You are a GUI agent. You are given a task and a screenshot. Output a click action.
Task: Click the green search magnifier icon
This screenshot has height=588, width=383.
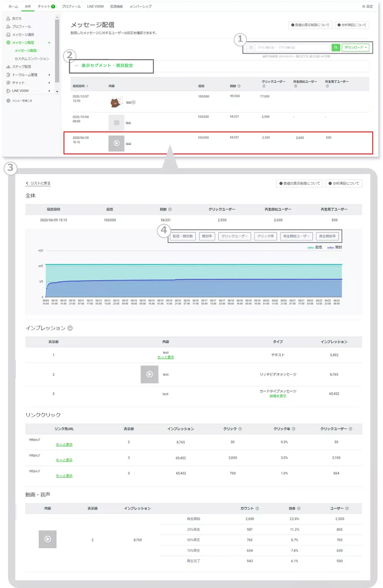335,48
